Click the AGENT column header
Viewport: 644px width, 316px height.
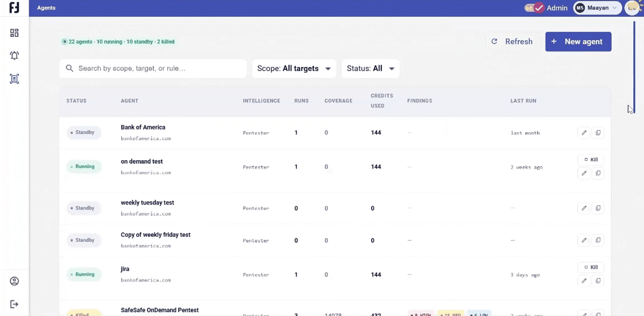click(x=130, y=101)
